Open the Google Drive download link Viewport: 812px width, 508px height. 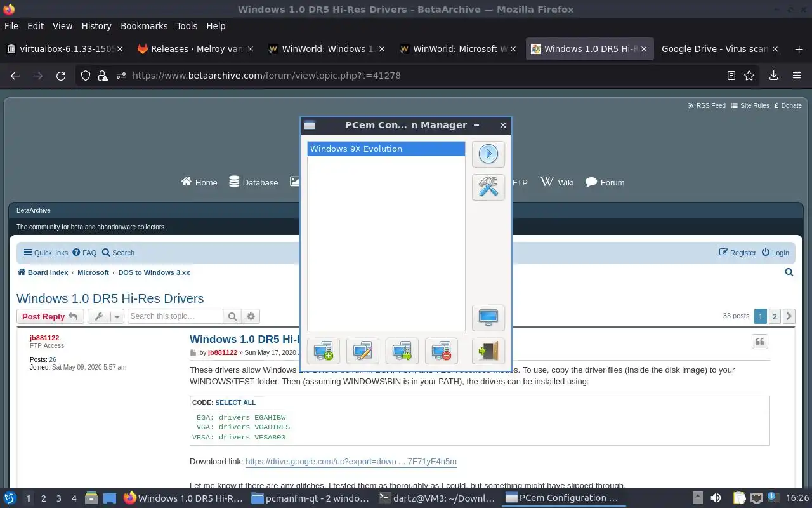[x=351, y=462]
